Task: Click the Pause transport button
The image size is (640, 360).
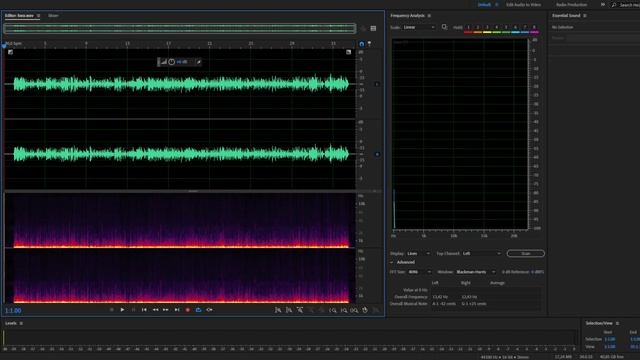Action: [x=133, y=310]
